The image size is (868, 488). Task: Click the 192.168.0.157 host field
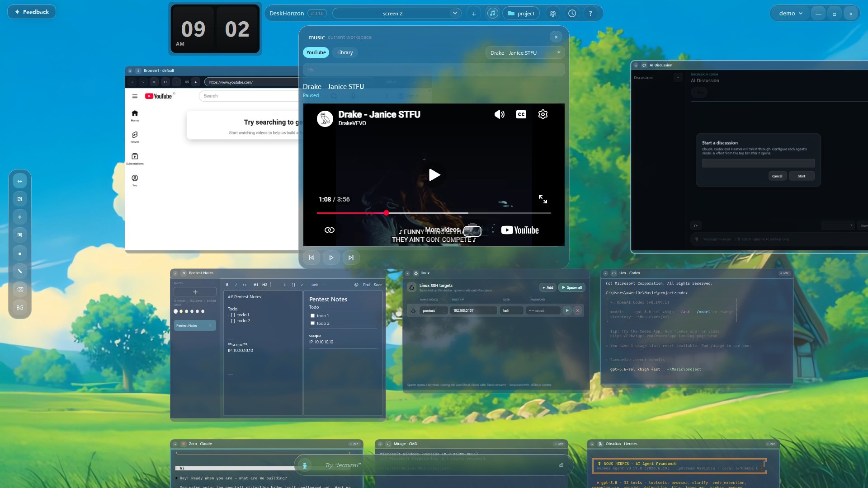473,310
